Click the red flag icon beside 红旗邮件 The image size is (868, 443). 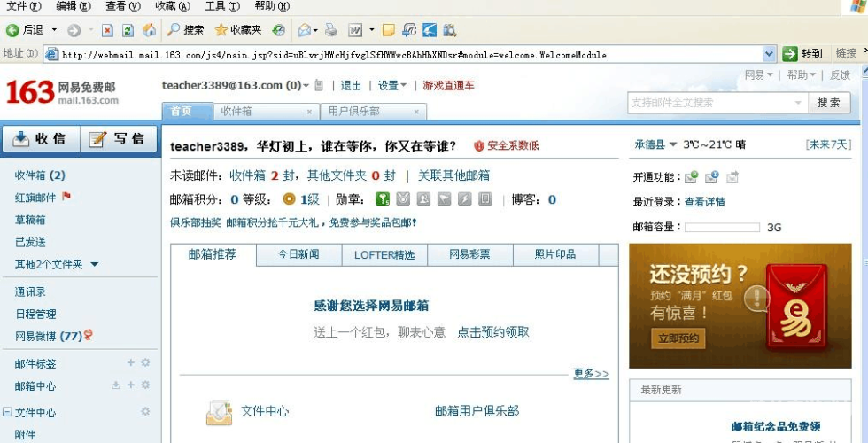pyautogui.click(x=66, y=196)
